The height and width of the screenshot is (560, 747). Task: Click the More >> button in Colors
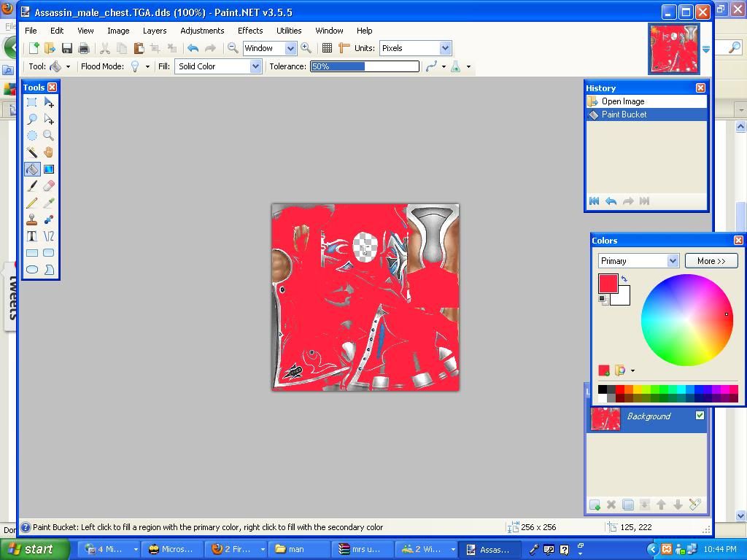click(711, 261)
